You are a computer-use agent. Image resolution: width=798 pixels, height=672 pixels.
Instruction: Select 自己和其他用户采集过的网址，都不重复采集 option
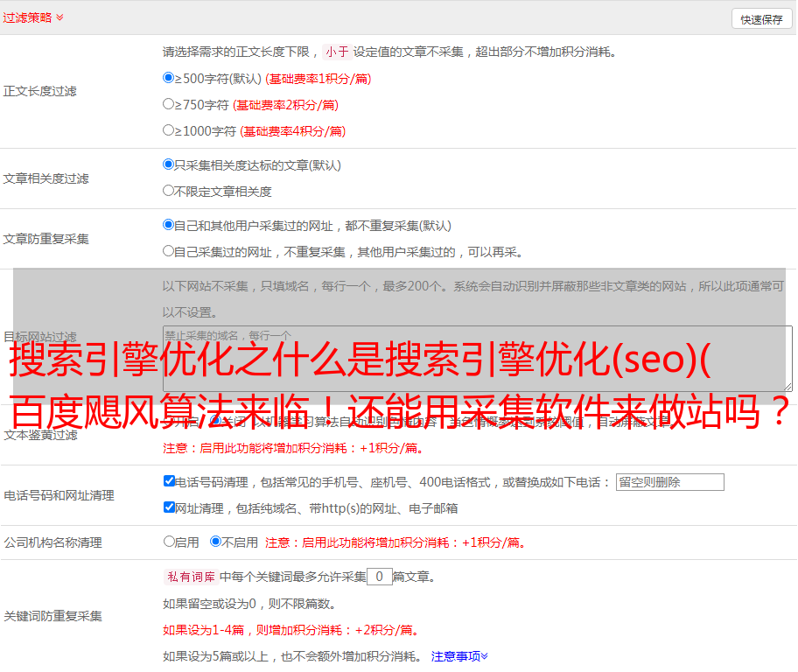168,225
